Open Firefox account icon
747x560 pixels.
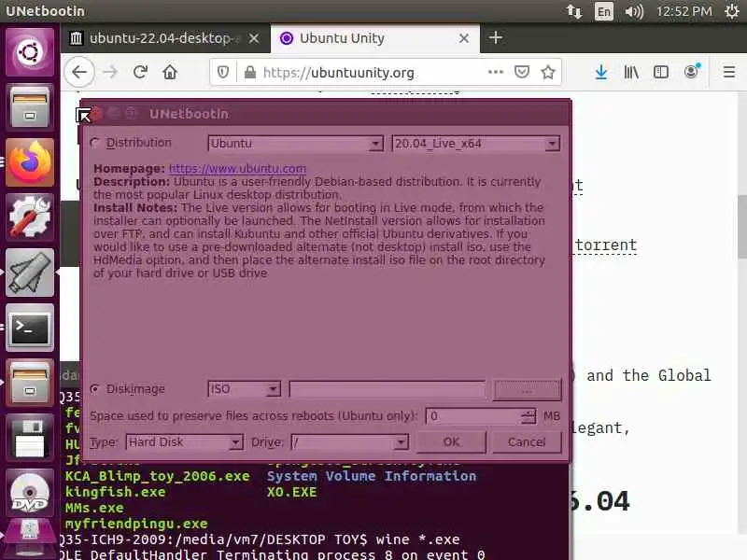pyautogui.click(x=692, y=72)
